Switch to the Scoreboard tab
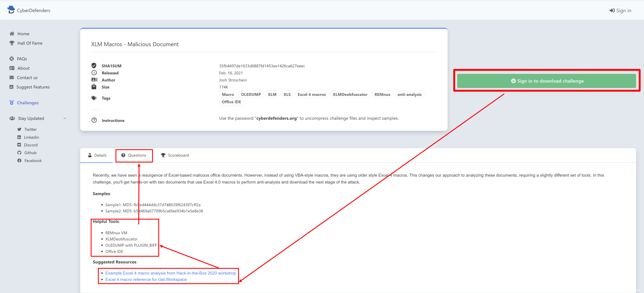This screenshot has width=644, height=293. pos(175,155)
